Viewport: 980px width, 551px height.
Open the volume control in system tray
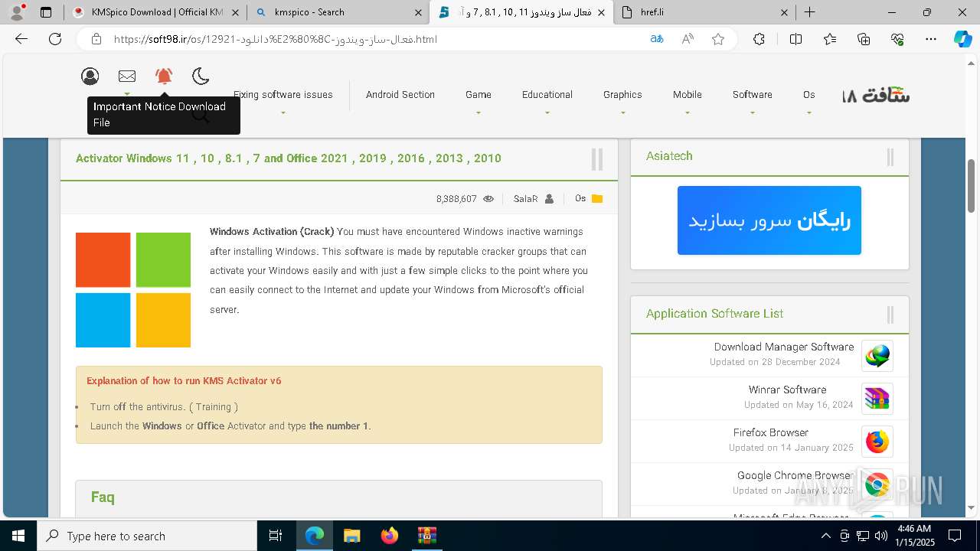point(881,536)
